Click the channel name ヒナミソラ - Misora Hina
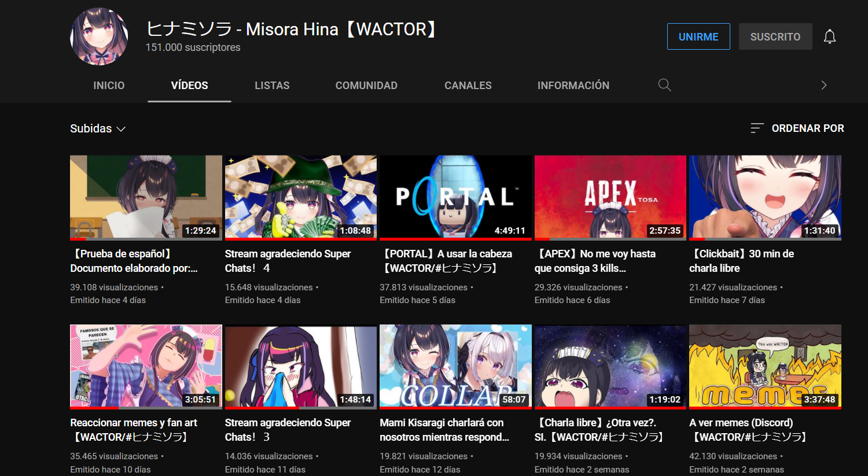Viewport: 868px width, 476px height. 292,29
